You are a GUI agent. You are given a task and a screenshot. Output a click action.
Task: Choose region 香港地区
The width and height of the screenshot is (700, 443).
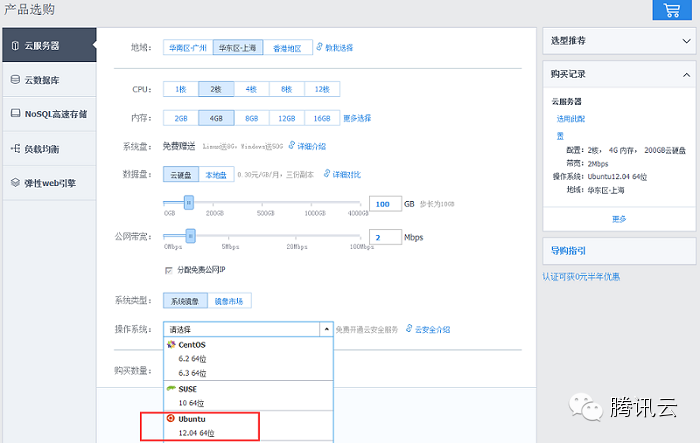[288, 48]
